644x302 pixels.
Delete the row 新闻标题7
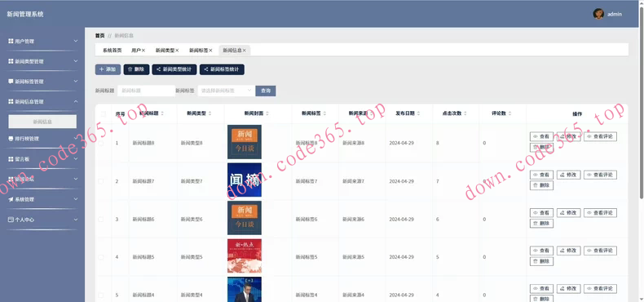click(541, 185)
